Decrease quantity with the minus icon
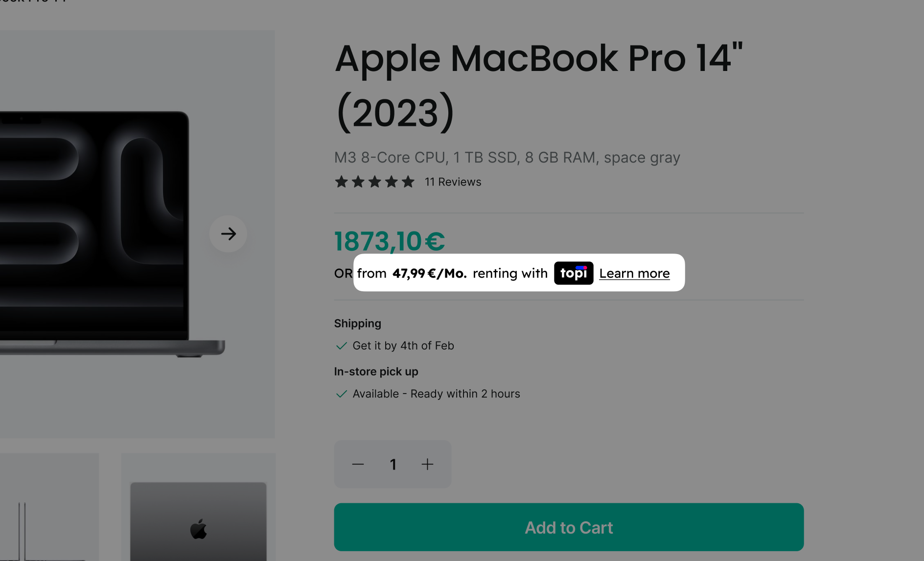 (x=358, y=464)
